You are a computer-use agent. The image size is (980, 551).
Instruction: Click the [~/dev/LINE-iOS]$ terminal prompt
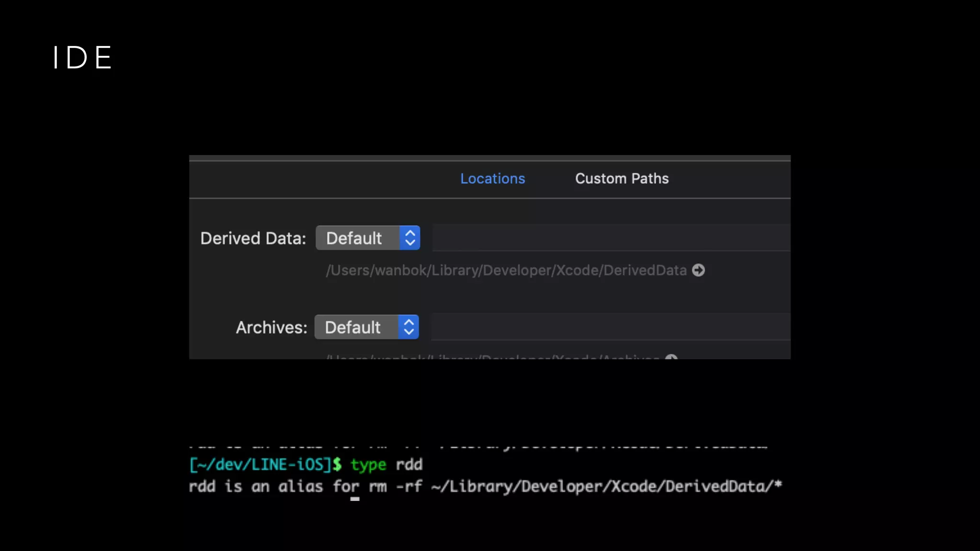point(265,464)
